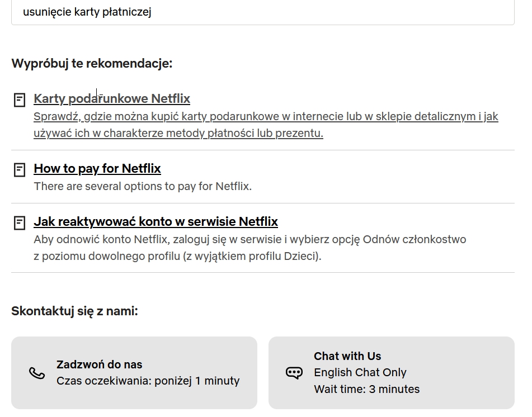The height and width of the screenshot is (417, 532).
Task: Click the 'Wypróbuj te rekomendacje:' heading
Action: pyautogui.click(x=92, y=64)
